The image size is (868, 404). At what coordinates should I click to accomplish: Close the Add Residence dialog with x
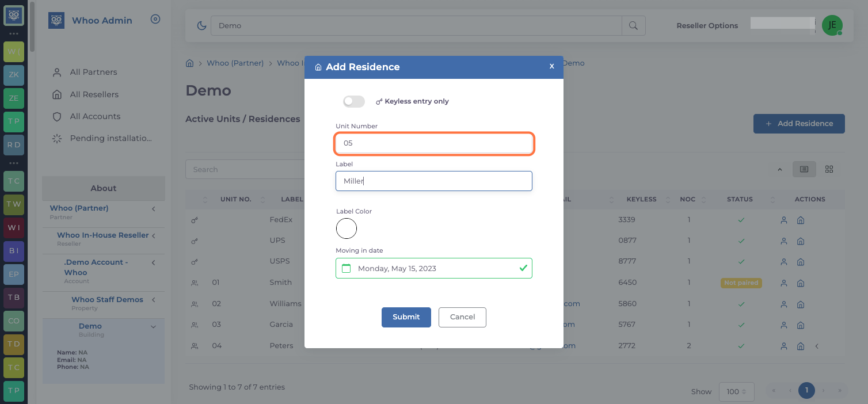pos(551,66)
